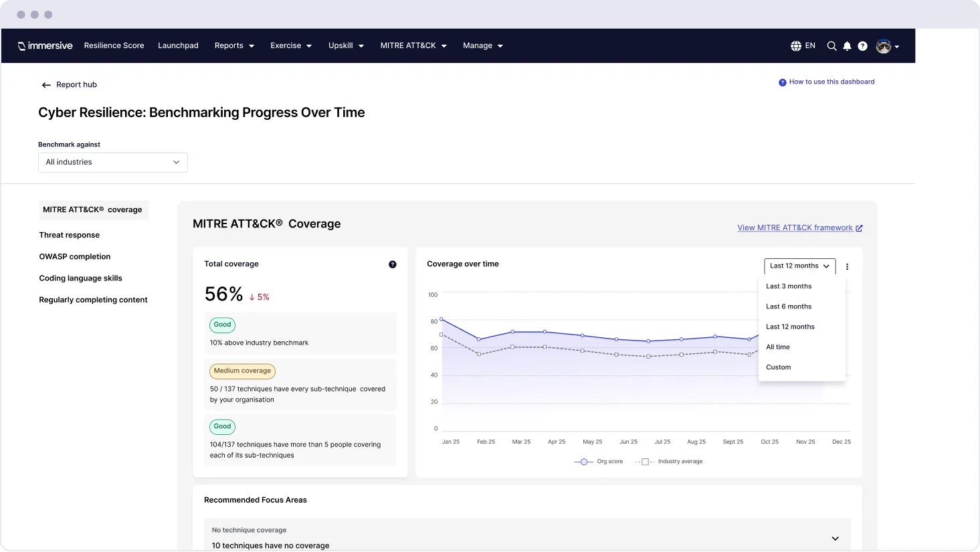This screenshot has height=552, width=980.
Task: Open How to use this dashboard link
Action: coord(831,82)
